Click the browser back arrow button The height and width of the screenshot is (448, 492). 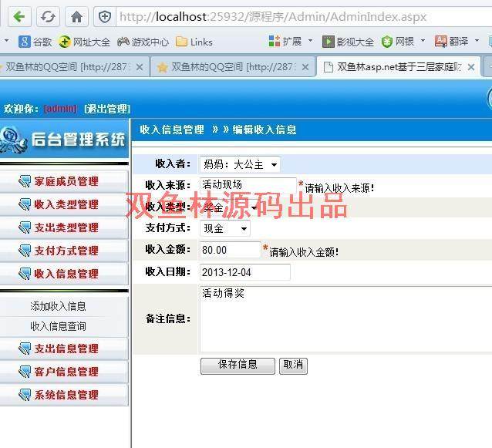coord(19,17)
